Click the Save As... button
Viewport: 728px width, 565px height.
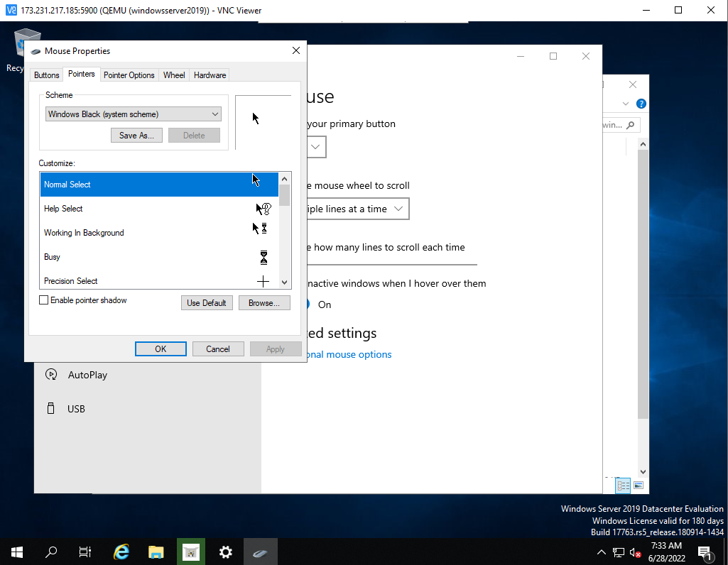click(136, 136)
